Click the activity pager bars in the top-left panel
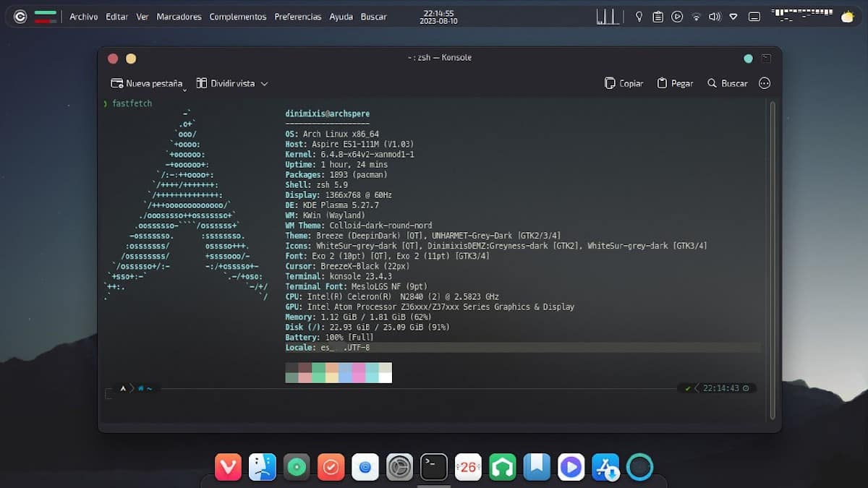The image size is (868, 488). click(x=46, y=17)
